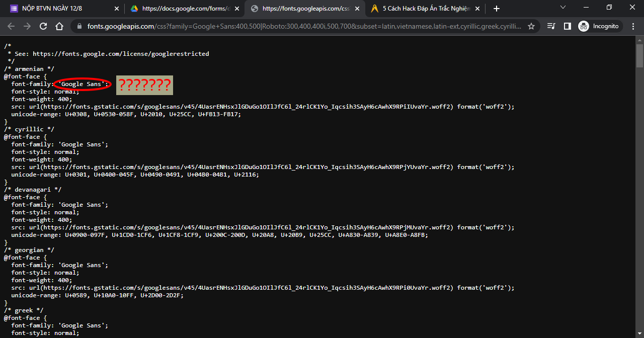Close the docs.google.com forms tab
This screenshot has height=338, width=644.
237,9
